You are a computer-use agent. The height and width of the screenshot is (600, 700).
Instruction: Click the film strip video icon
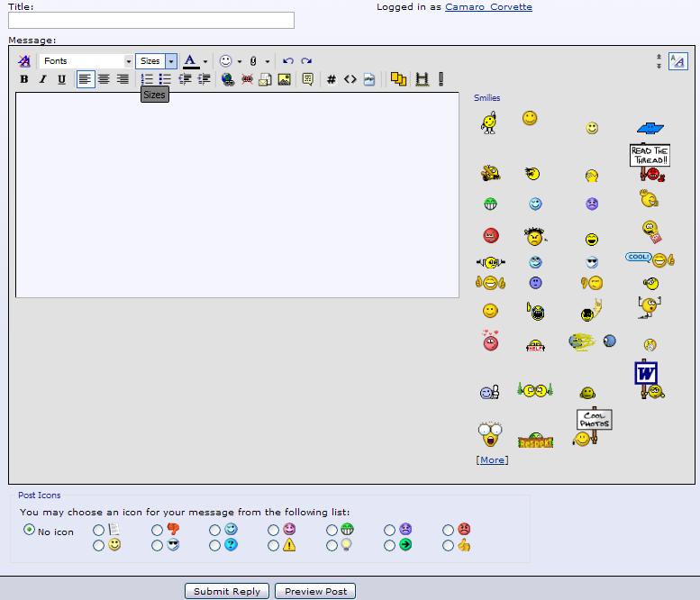tap(422, 79)
